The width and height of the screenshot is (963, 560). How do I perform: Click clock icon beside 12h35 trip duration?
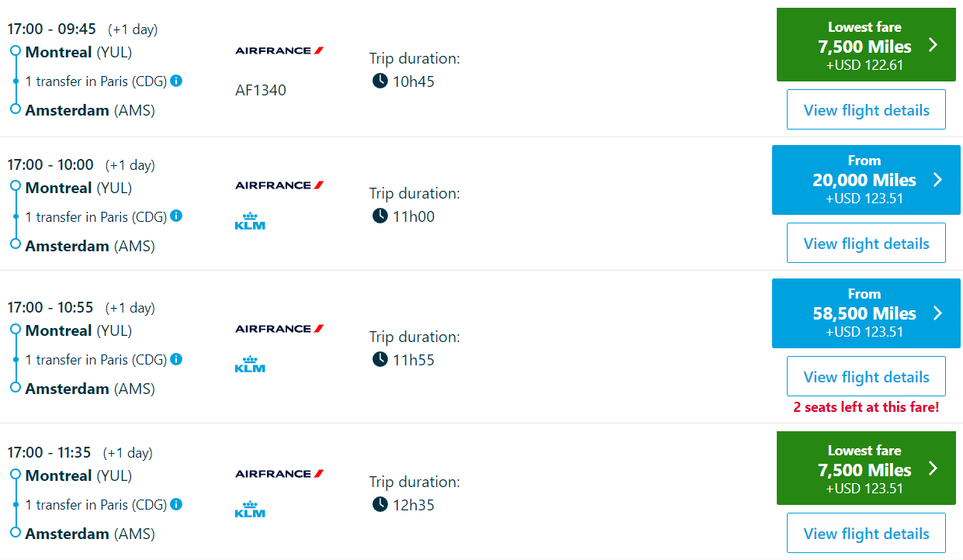379,505
